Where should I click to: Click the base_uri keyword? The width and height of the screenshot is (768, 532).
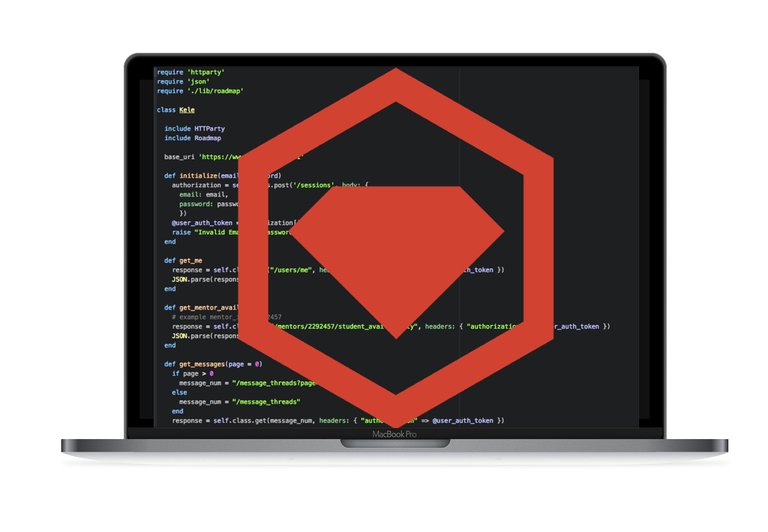[x=179, y=157]
